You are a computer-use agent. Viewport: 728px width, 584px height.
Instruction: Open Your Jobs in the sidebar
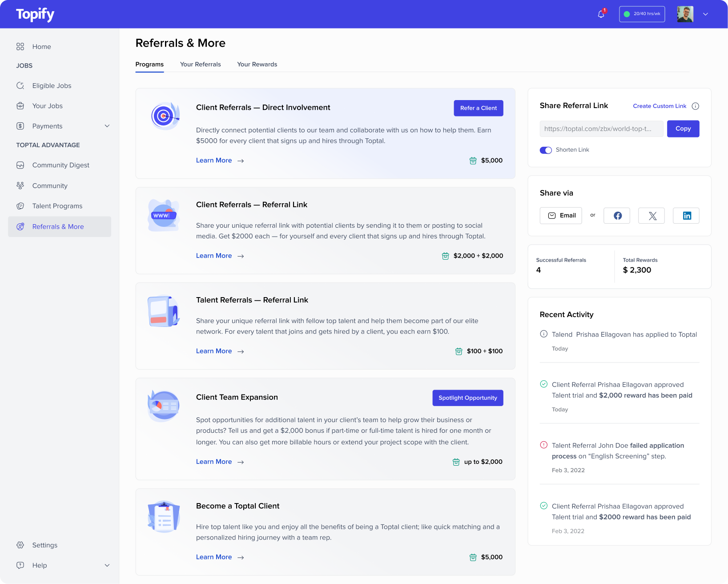[x=60, y=106]
